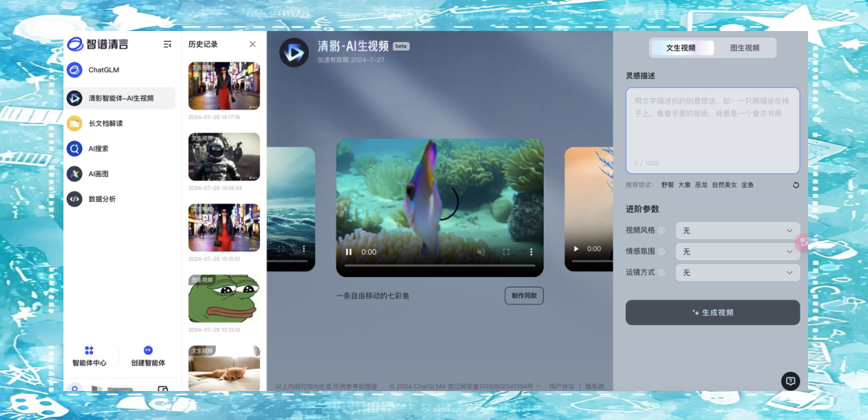This screenshot has width=868, height=420.
Task: Collapse the left sidebar menu
Action: 168,44
